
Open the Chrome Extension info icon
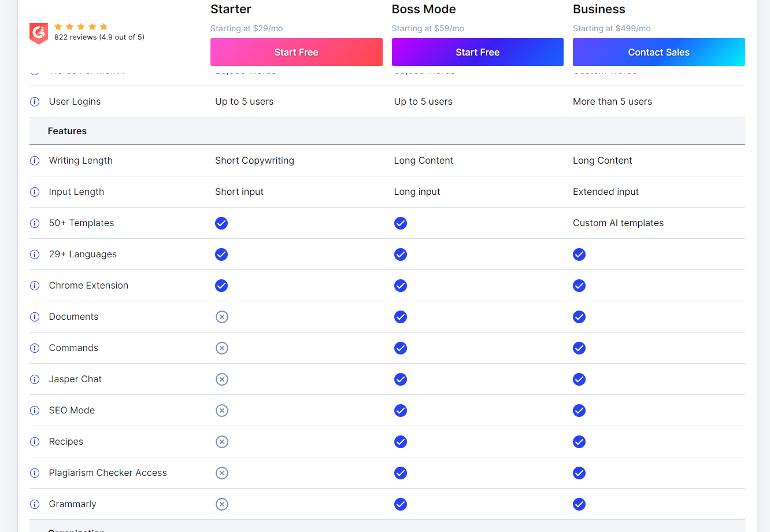(35, 286)
